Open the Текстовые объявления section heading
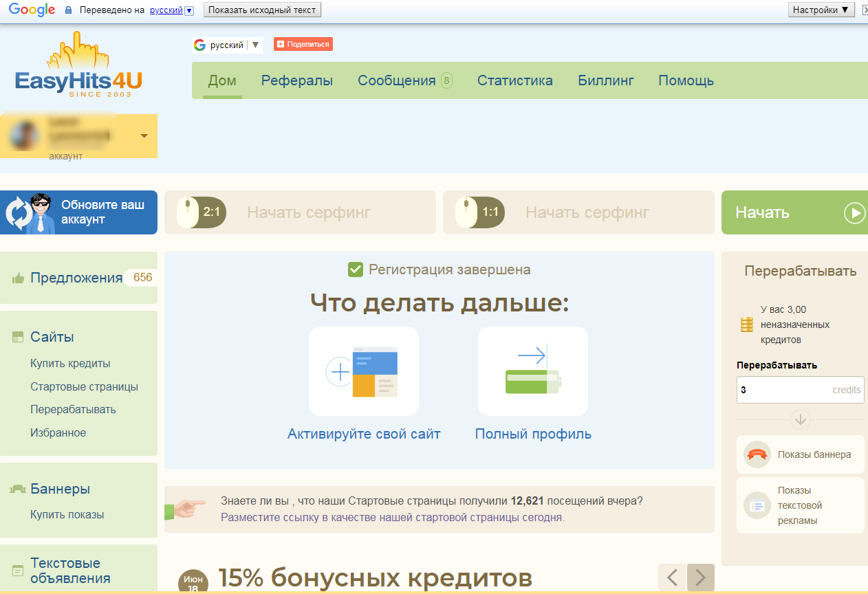Viewport: 868px width, 594px height. pos(70,571)
